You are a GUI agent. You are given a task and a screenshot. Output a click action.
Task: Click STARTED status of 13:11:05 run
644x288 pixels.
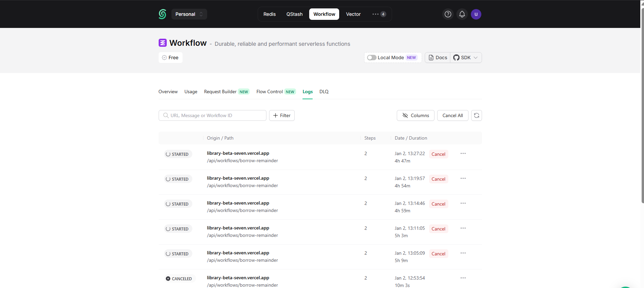pos(178,229)
